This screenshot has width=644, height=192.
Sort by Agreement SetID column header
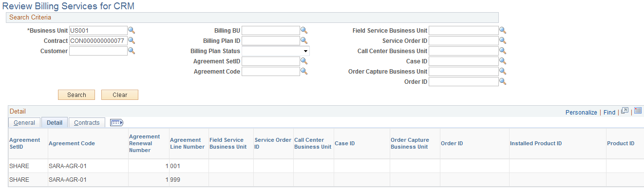(25, 143)
